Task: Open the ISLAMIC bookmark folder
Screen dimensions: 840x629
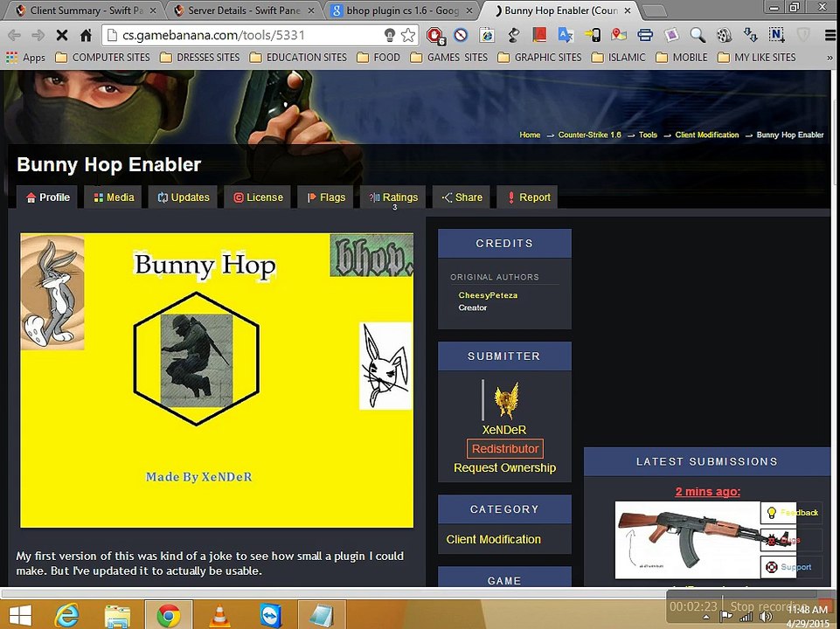Action: pos(619,58)
